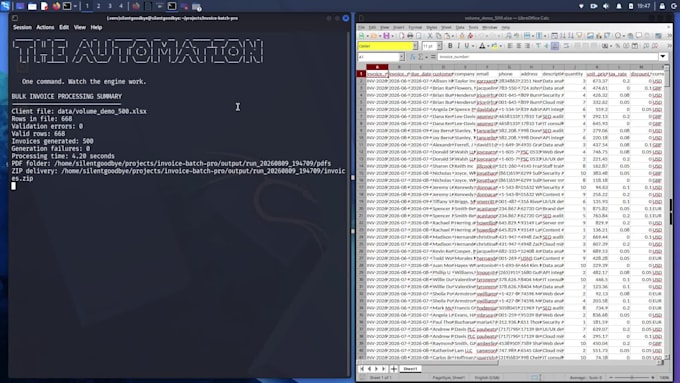Screen dimensions: 680x383
Task: Open the Paste icon dropdown arrow
Action: [x=453, y=36]
